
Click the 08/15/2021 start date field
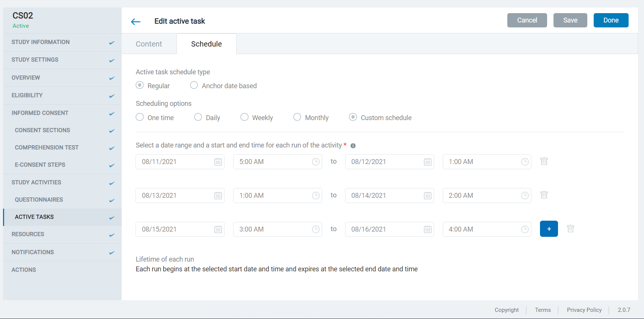180,229
